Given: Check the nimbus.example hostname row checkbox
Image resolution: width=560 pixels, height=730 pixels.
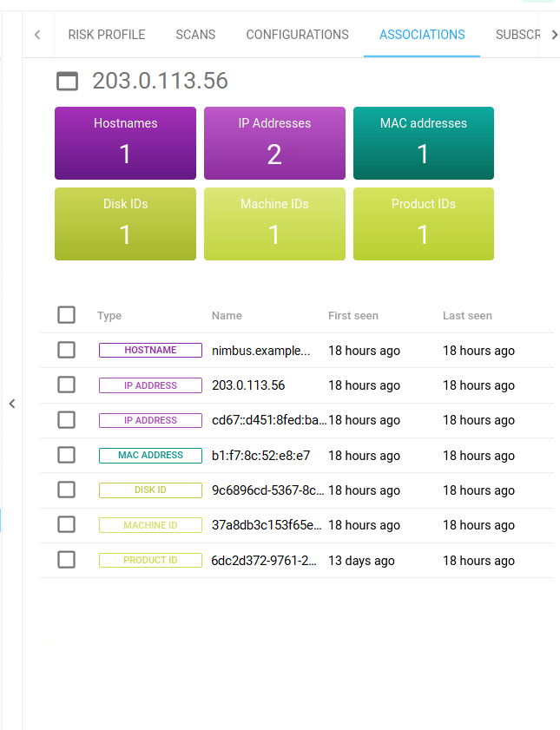Looking at the screenshot, I should click(x=66, y=351).
